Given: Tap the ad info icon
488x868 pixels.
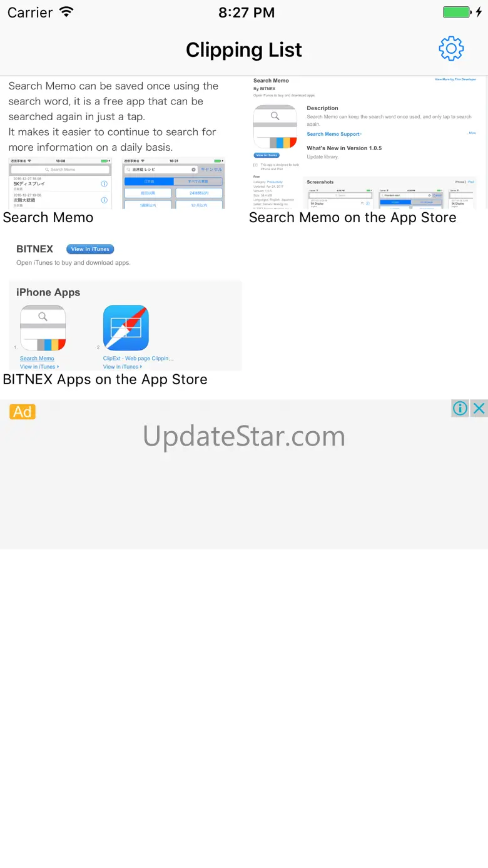Looking at the screenshot, I should pyautogui.click(x=460, y=409).
